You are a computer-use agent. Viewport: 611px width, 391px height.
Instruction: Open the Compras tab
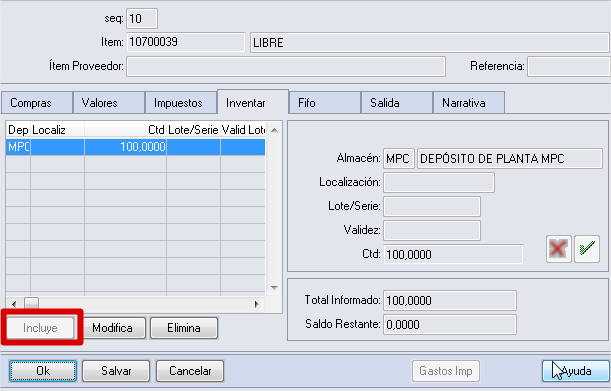pyautogui.click(x=37, y=103)
